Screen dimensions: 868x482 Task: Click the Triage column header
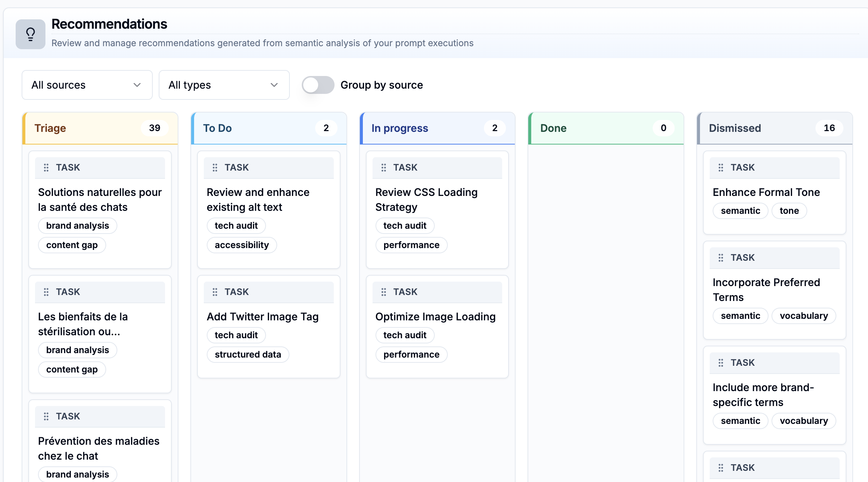coord(50,128)
